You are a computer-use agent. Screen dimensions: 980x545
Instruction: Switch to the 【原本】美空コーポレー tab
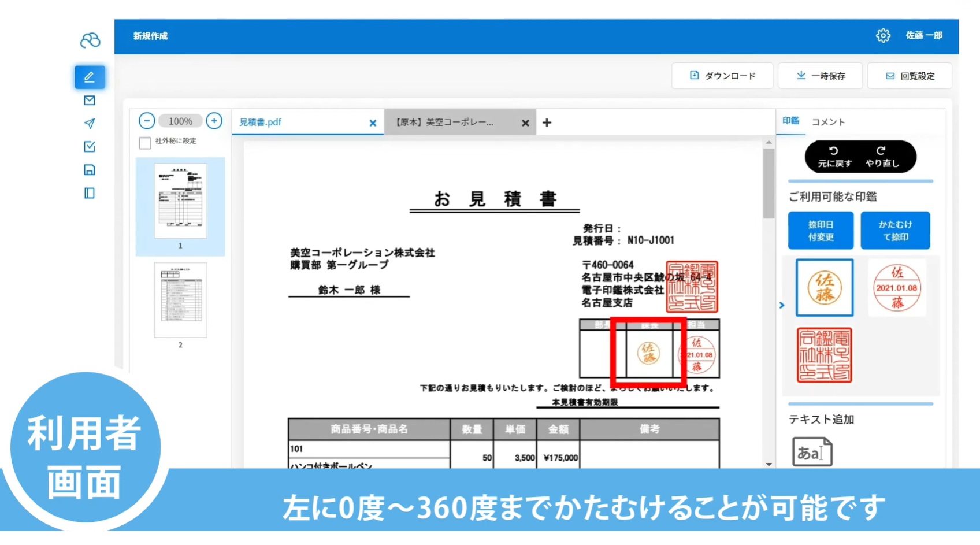click(444, 123)
